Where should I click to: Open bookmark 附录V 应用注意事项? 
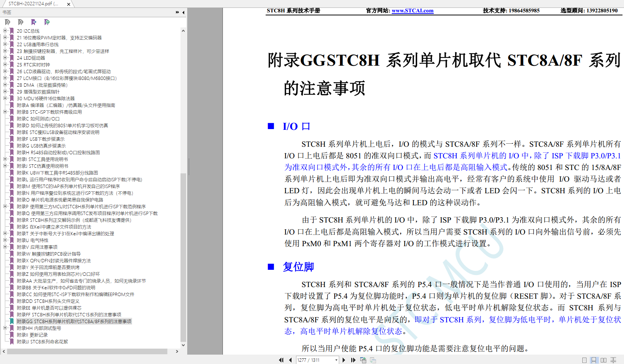(37, 247)
